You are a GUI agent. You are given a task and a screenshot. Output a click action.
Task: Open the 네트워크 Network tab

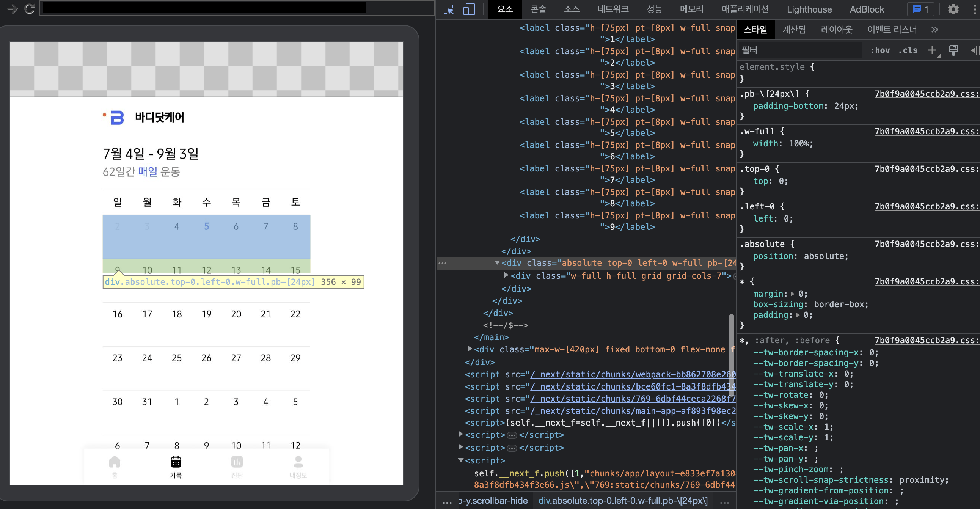[x=613, y=9]
